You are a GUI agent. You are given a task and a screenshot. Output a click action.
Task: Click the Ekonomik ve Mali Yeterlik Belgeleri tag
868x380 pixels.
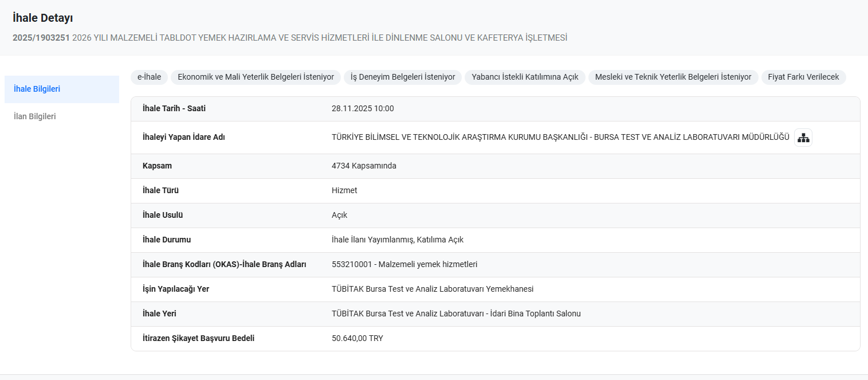pos(256,77)
